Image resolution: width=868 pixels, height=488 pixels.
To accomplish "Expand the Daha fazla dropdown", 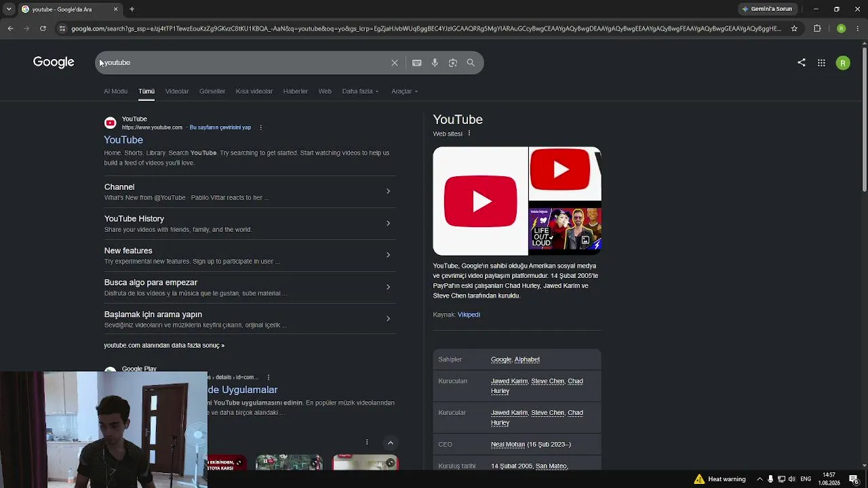I will click(x=360, y=91).
